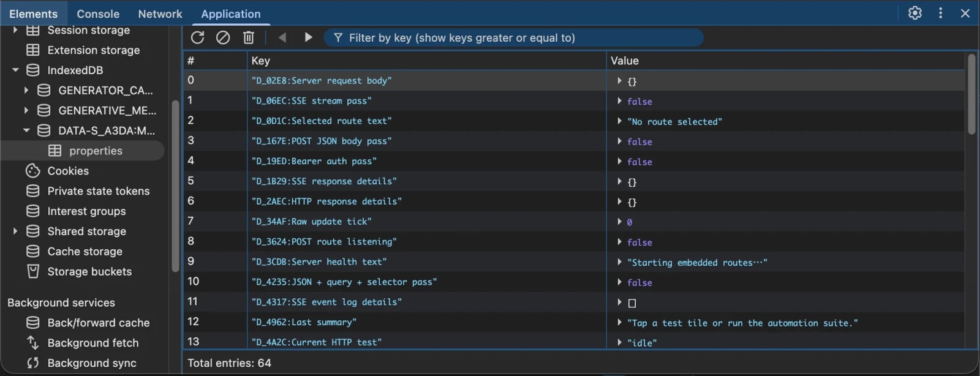Collapse the IndexedDB tree node
The image size is (980, 376).
point(15,70)
